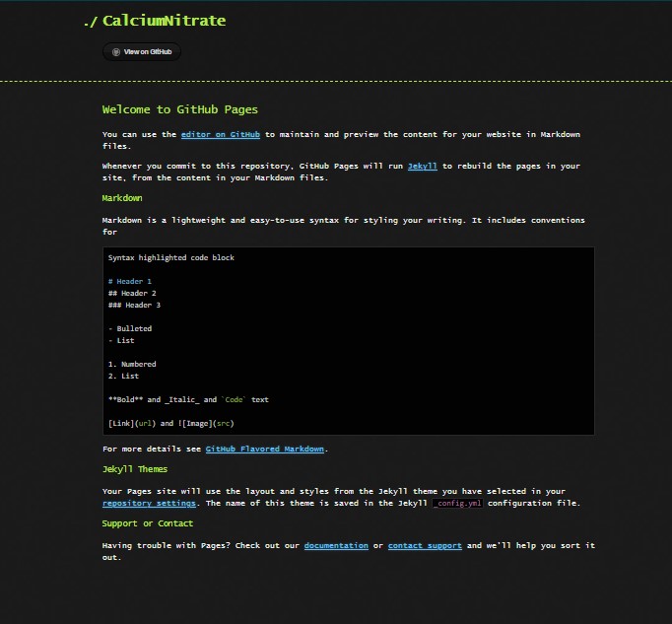The width and height of the screenshot is (672, 624).
Task: Click the '## Header 2' code line
Action: tap(132, 294)
